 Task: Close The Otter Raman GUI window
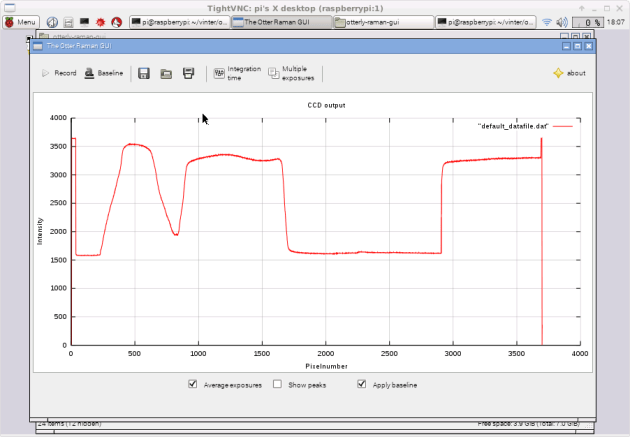point(589,46)
